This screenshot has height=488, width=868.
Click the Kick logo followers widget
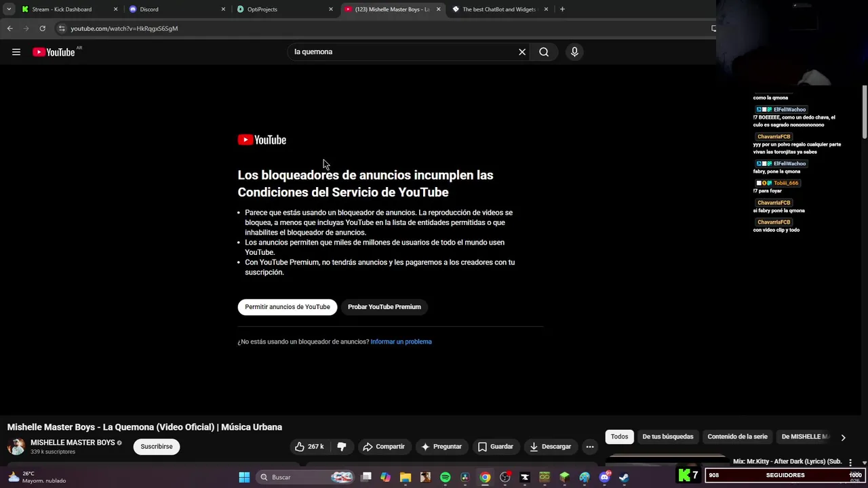click(688, 475)
